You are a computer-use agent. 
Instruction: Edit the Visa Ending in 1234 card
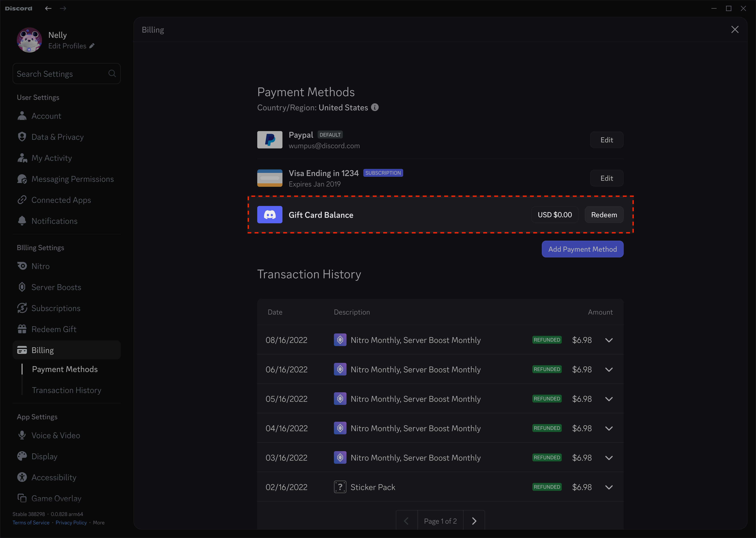coord(606,178)
